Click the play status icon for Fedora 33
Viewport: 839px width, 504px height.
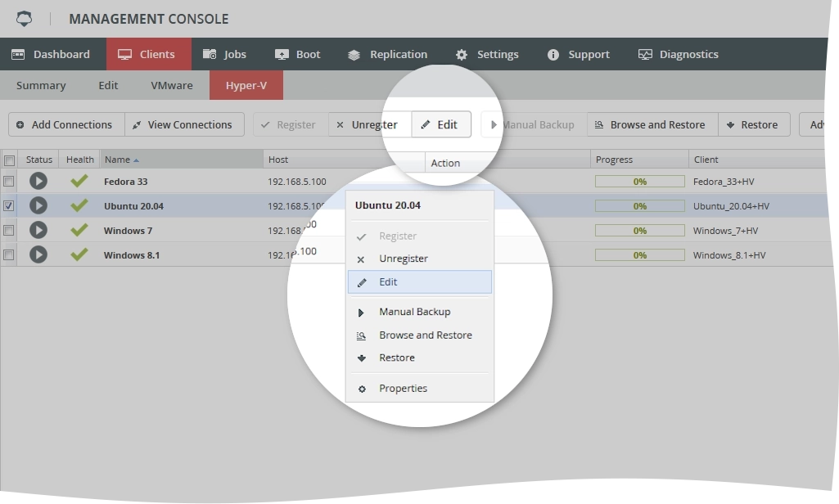tap(38, 181)
